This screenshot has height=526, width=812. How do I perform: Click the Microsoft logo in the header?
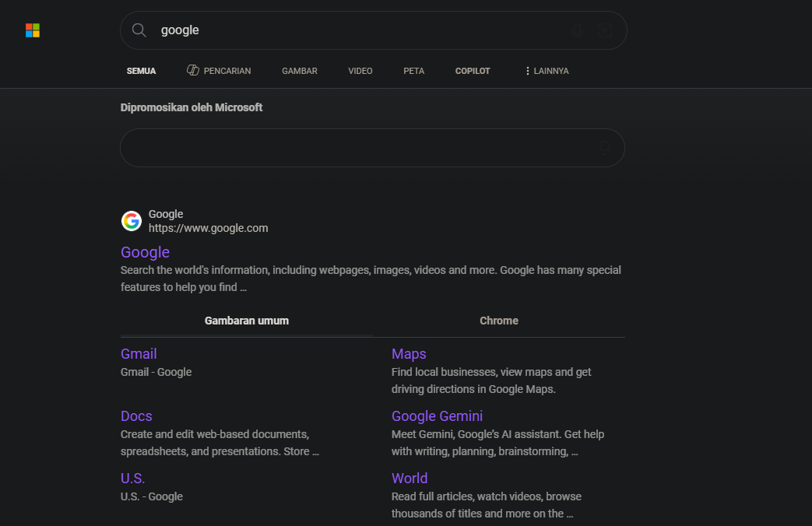click(x=33, y=30)
